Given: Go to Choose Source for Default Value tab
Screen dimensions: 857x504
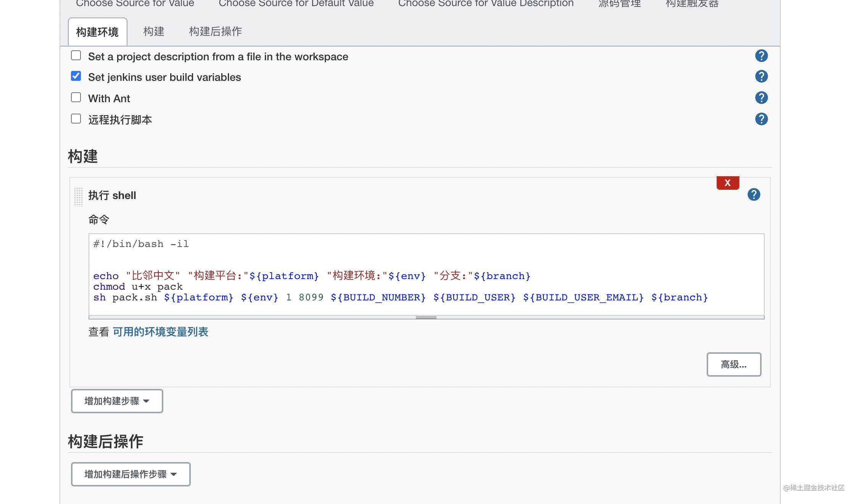Looking at the screenshot, I should tap(296, 3).
